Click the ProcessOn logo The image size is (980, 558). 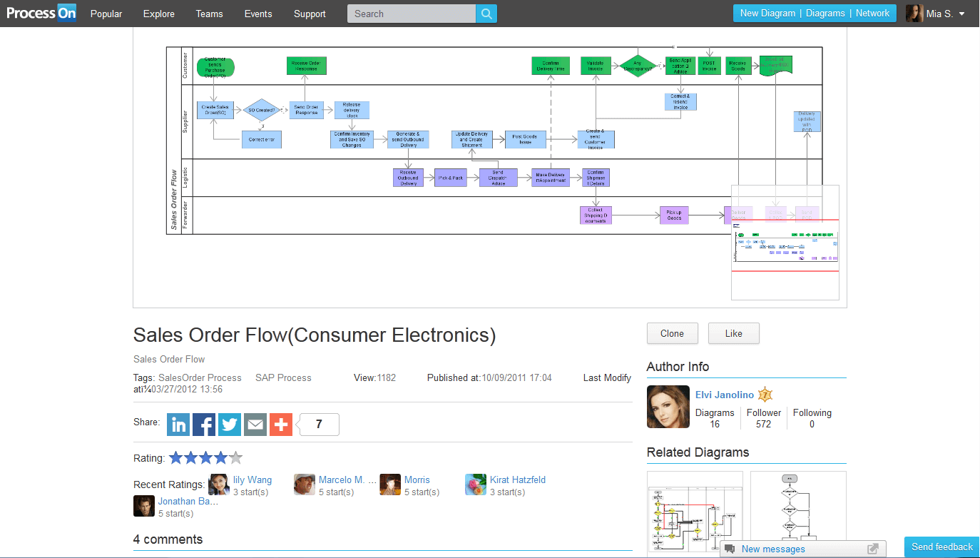(41, 13)
